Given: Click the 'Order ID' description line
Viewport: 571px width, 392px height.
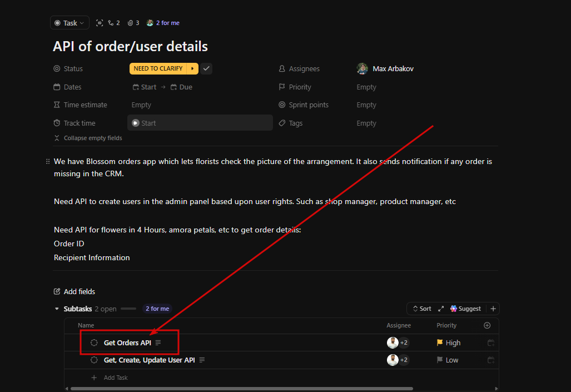Looking at the screenshot, I should click(x=69, y=244).
